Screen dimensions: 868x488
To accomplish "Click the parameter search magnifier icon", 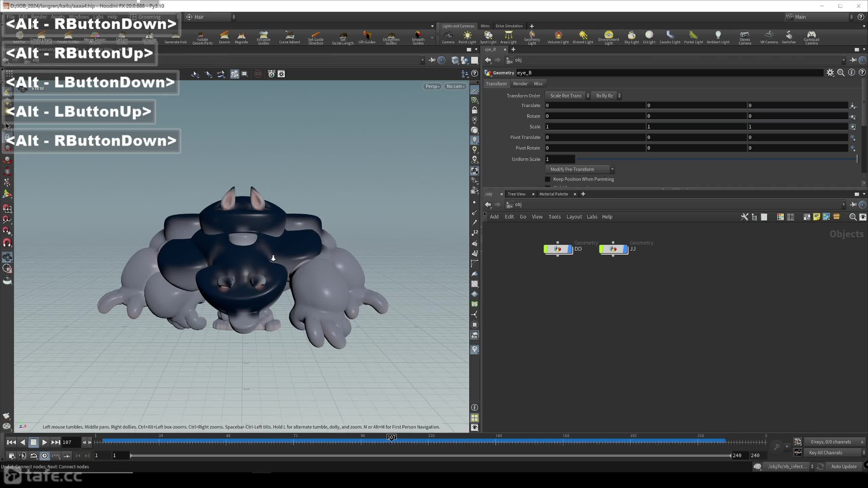I will coord(841,73).
